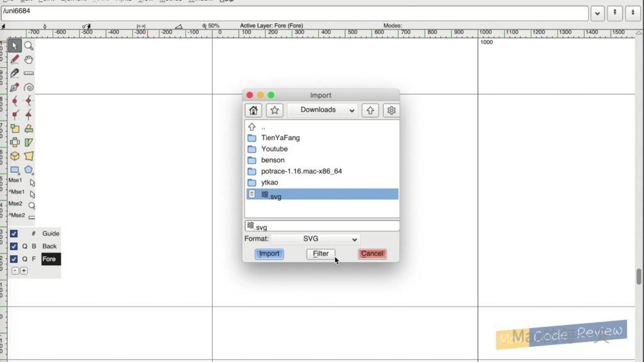Screen dimensions: 644x362
Task: Select the Magnify zoom tool
Action: tap(29, 46)
